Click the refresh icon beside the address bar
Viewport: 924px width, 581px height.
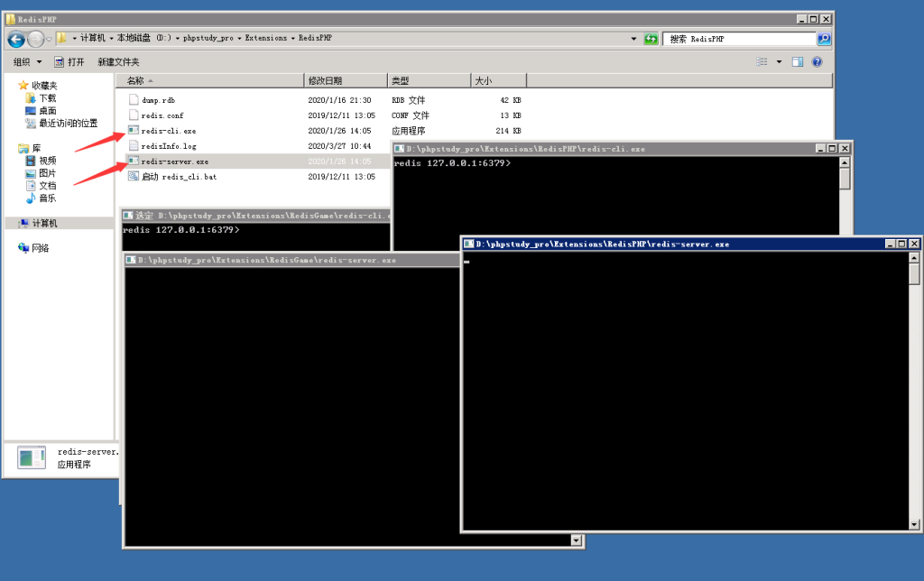coord(651,39)
